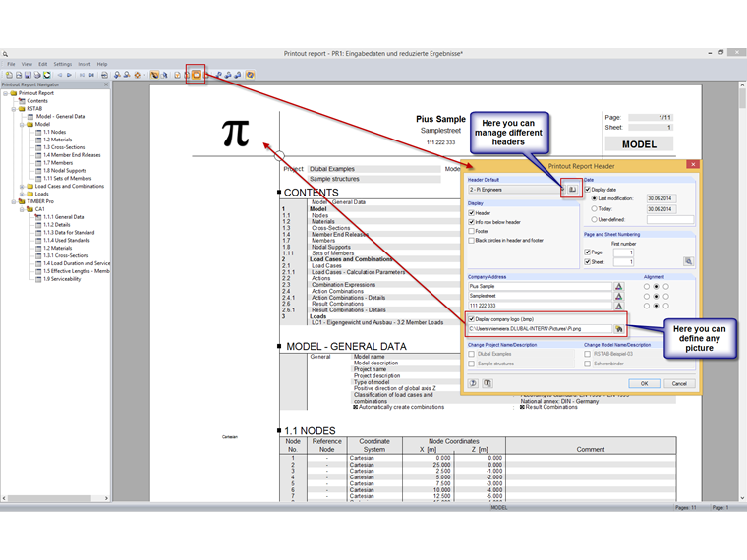Viewport: 747px width, 560px height.
Task: Click the logo file path input field
Action: [x=540, y=328]
